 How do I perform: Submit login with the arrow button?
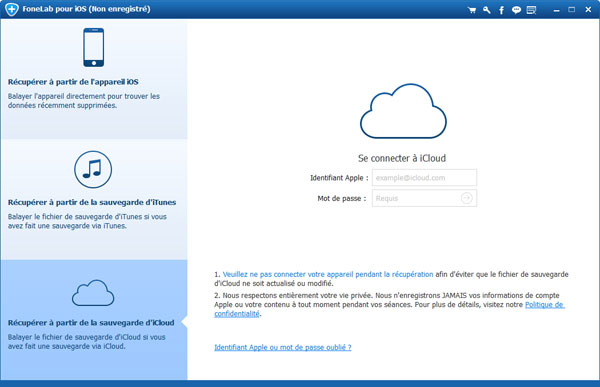coord(466,198)
